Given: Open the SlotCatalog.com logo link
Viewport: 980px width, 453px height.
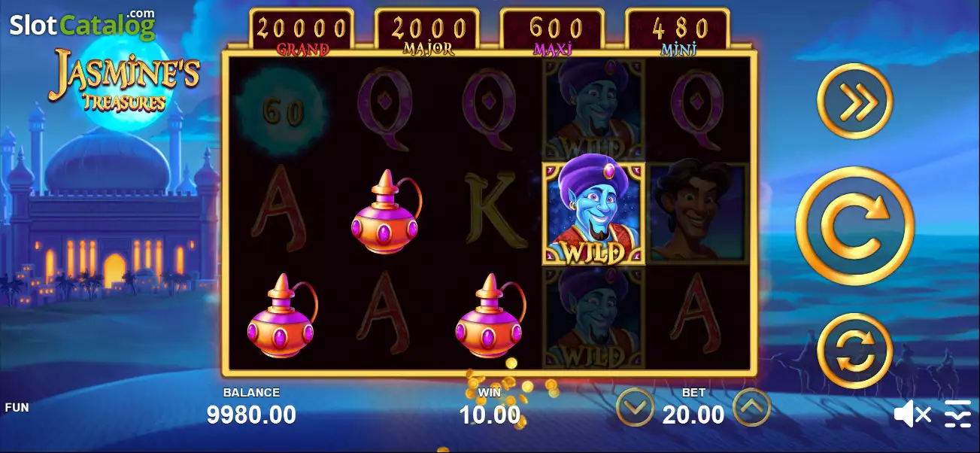Looking at the screenshot, I should coord(83,24).
